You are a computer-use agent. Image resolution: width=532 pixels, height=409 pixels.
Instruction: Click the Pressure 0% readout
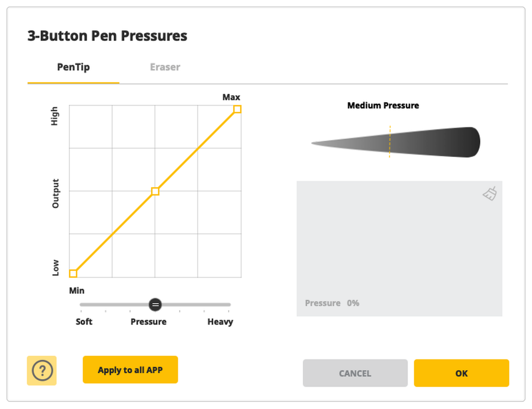click(x=332, y=303)
